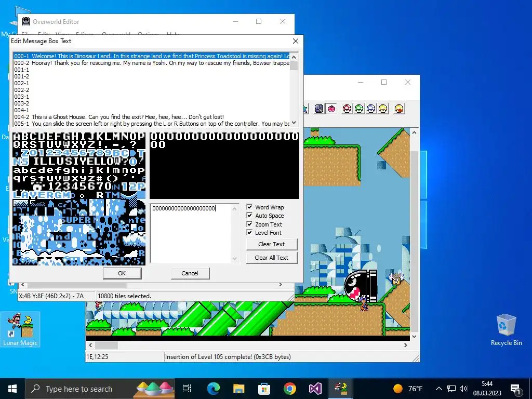Click the yellow mushroom with red star icon

pyautogui.click(x=400, y=109)
